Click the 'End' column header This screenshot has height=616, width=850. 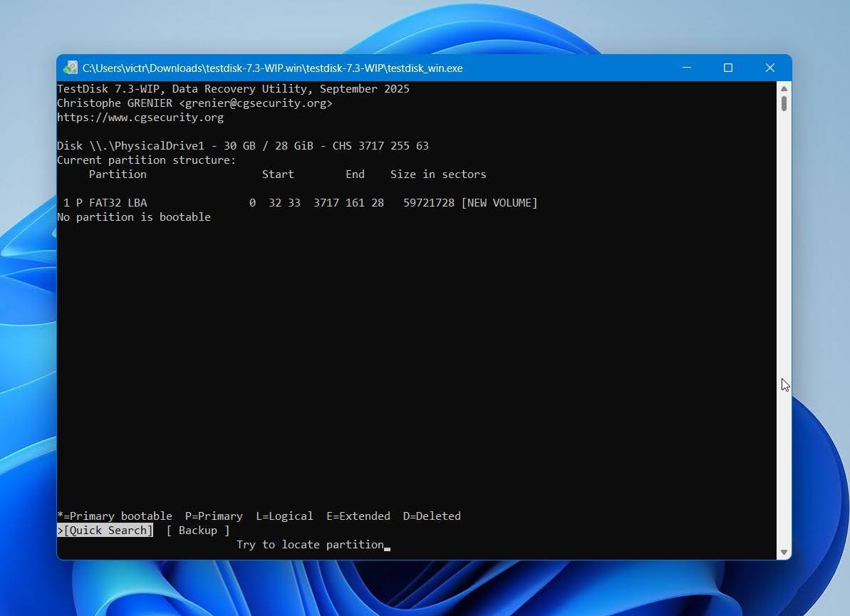(355, 174)
